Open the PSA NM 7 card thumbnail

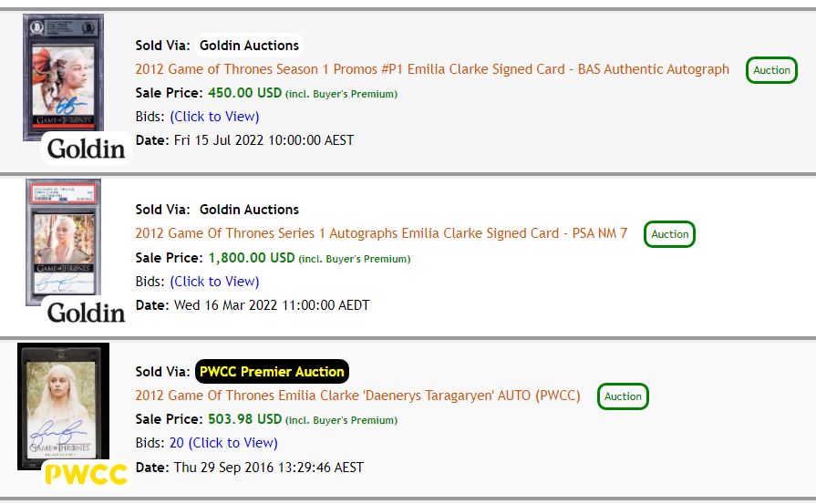pyautogui.click(x=63, y=242)
